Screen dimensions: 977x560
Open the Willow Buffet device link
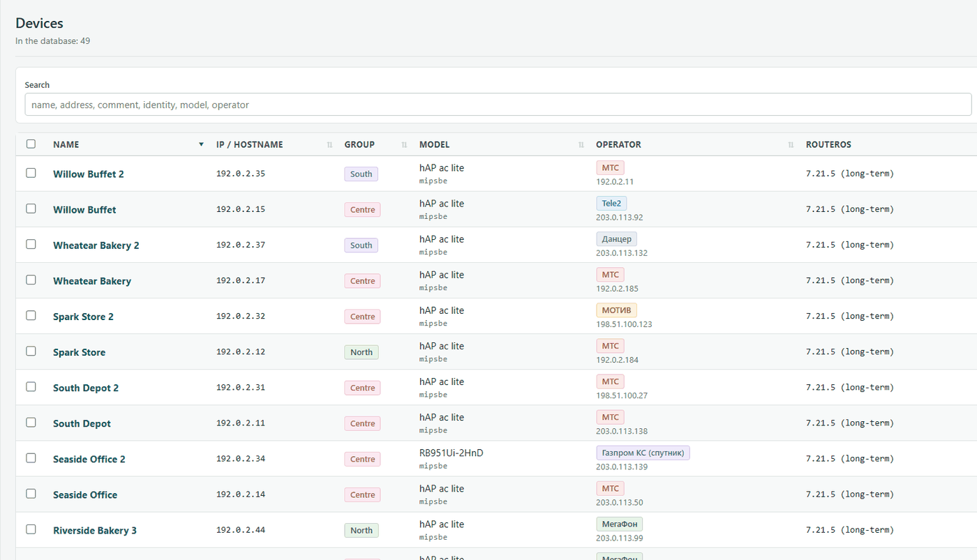84,210
